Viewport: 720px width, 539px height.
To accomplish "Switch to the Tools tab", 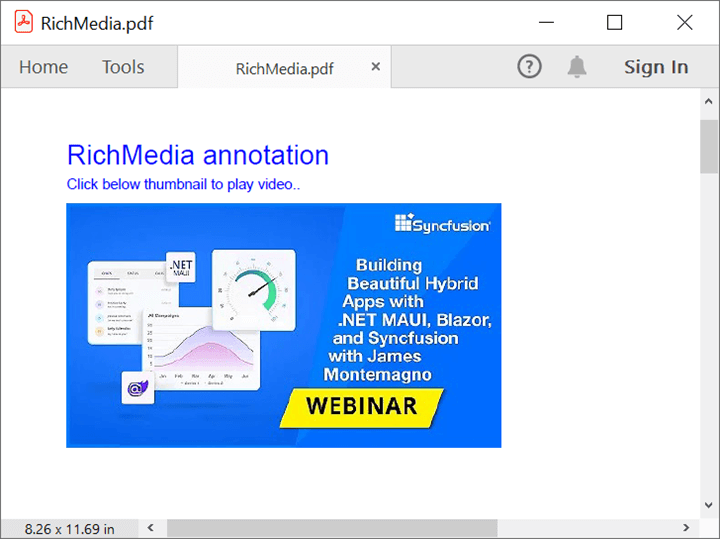I will click(123, 67).
